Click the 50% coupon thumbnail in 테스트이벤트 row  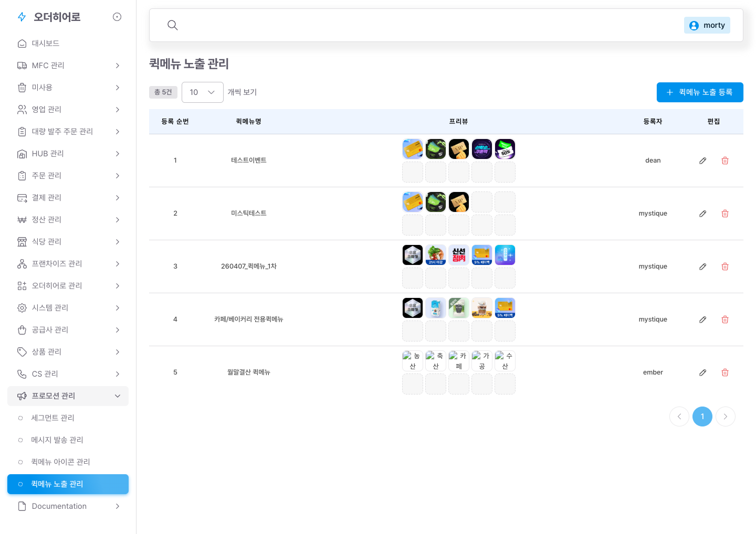point(505,149)
